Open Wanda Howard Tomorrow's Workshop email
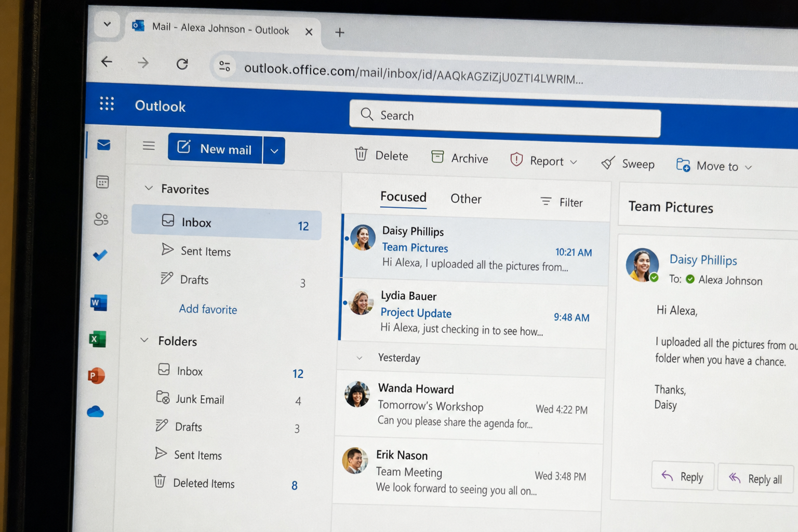 470,406
